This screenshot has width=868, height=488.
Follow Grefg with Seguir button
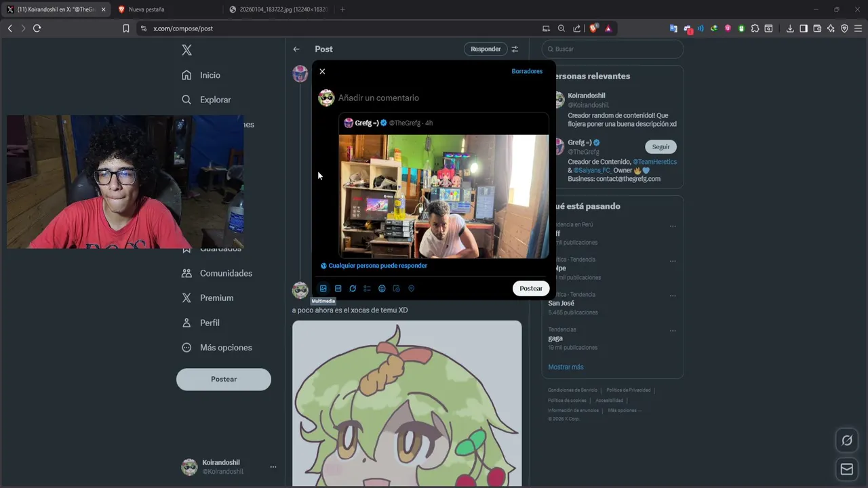click(660, 146)
